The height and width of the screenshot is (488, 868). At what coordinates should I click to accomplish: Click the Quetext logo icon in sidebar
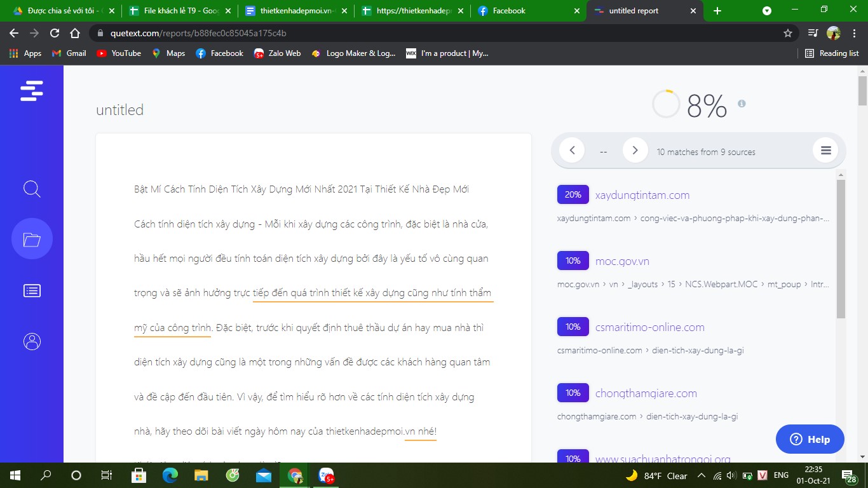click(32, 91)
